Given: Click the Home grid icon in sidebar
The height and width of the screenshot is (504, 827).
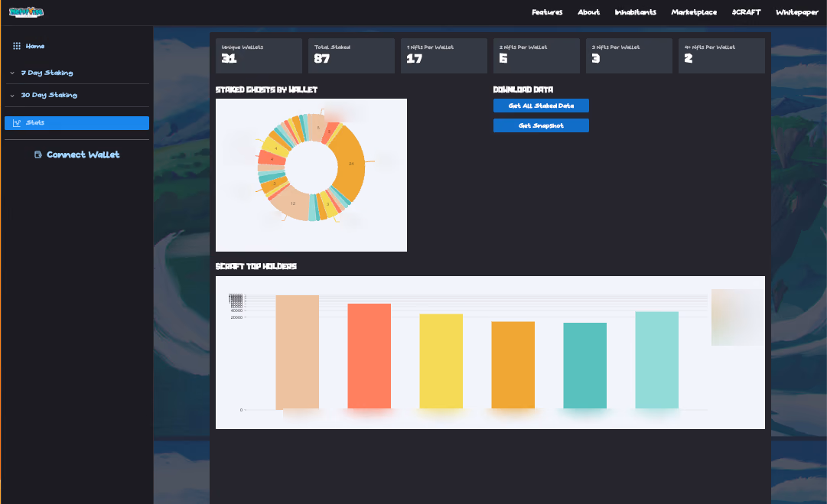Looking at the screenshot, I should 17,46.
